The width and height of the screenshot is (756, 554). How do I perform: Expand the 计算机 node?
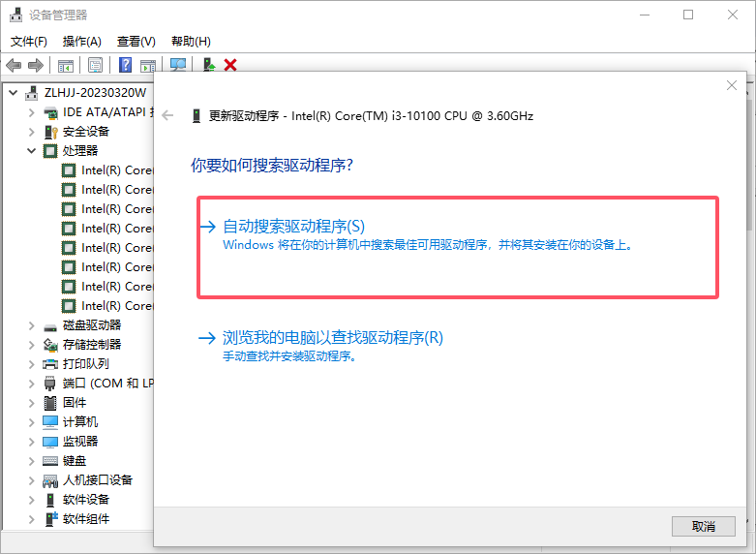(32, 422)
